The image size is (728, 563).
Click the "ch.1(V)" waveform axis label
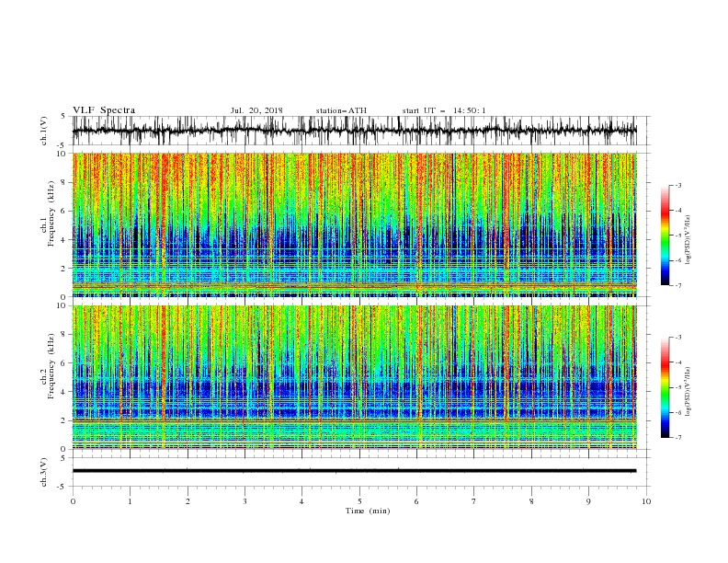pyautogui.click(x=44, y=131)
